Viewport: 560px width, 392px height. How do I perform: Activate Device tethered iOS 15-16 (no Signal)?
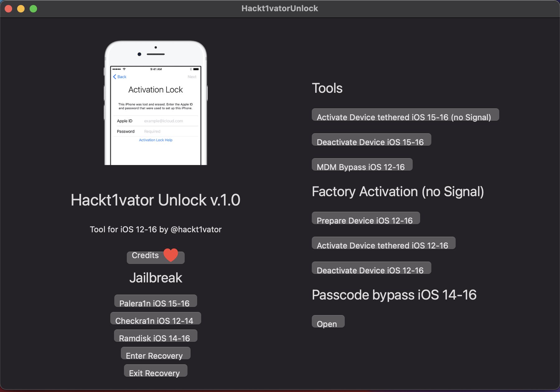(404, 116)
